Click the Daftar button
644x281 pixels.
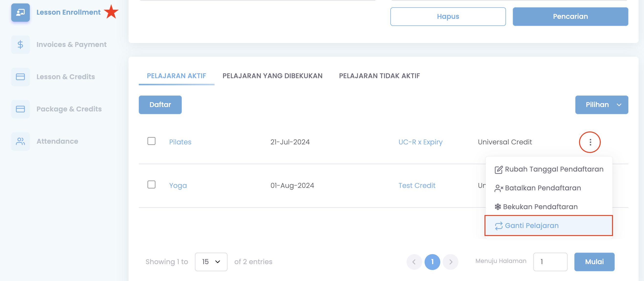pyautogui.click(x=160, y=105)
